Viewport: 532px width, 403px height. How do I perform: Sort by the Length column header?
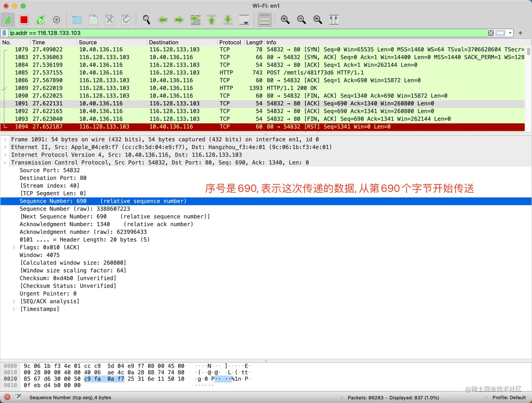(x=254, y=42)
